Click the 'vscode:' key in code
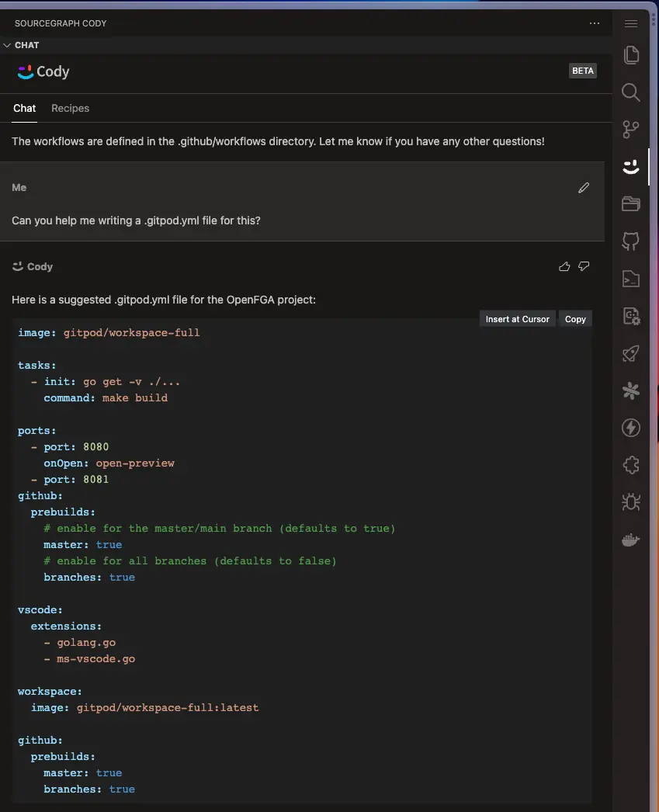659x812 pixels. 40,610
